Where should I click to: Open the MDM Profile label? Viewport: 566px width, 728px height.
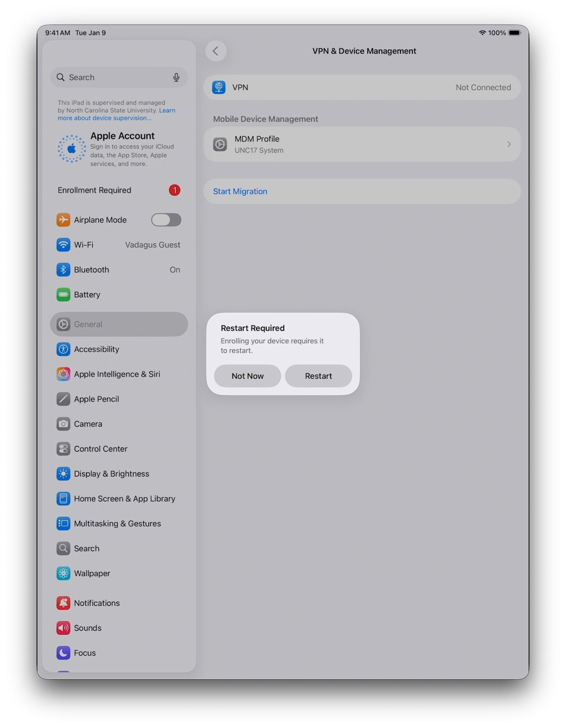pos(257,139)
